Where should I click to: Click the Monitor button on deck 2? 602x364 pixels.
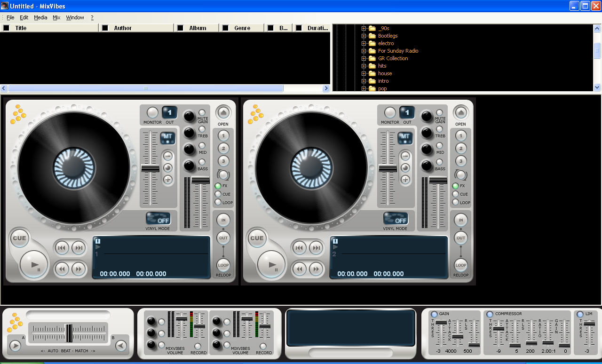[390, 112]
